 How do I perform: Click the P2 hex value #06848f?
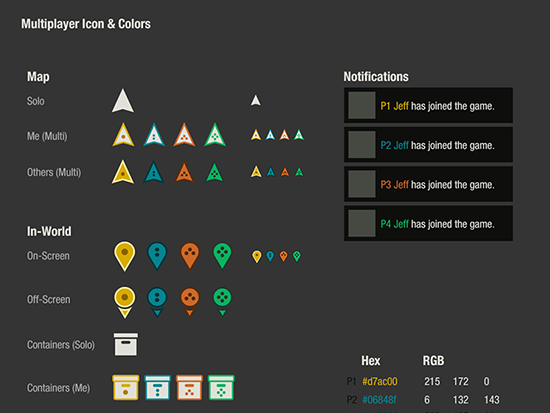tap(379, 400)
